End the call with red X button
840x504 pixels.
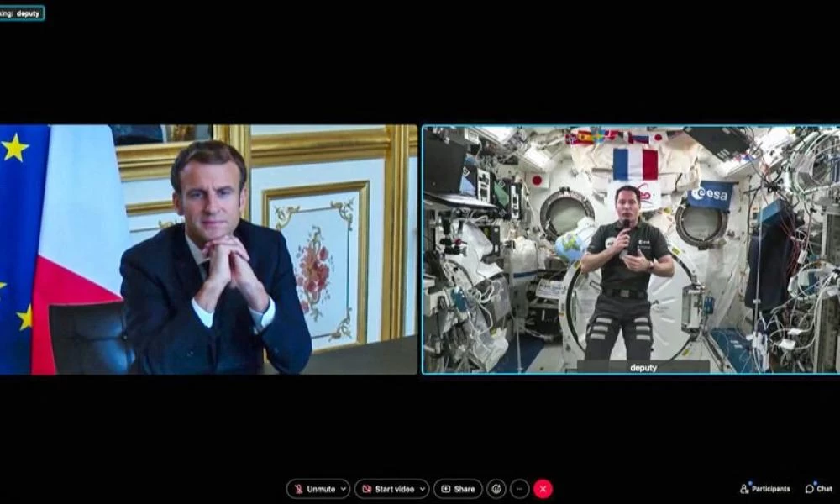click(x=543, y=489)
